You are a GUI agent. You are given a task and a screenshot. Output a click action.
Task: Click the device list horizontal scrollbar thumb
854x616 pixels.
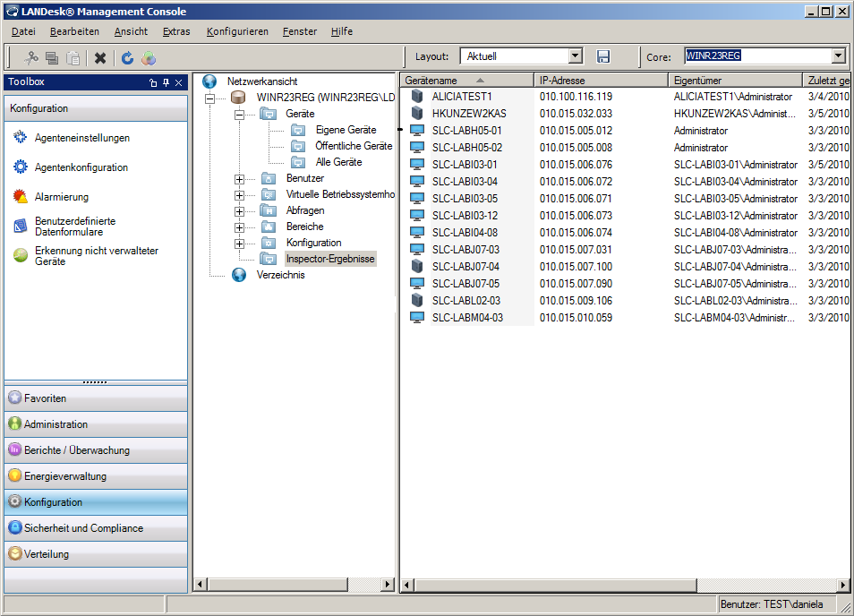point(556,585)
